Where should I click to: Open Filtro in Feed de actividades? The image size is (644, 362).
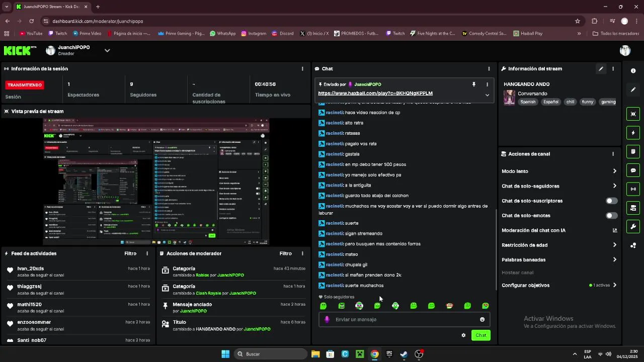coord(130,253)
